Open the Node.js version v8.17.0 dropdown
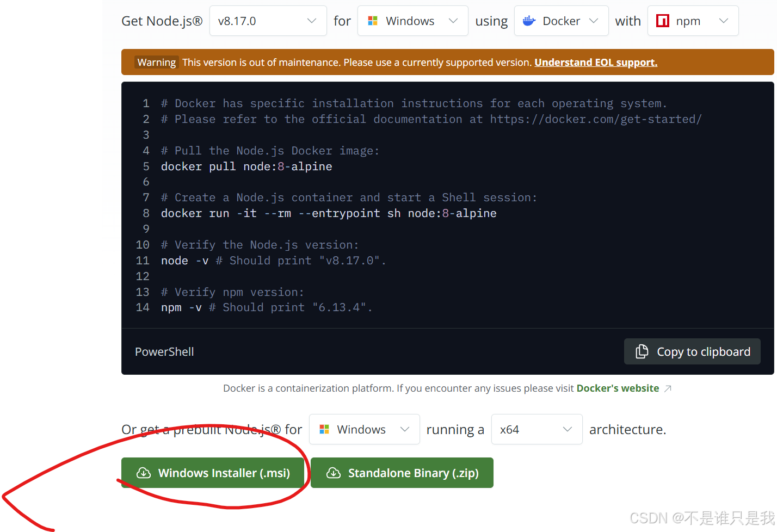The width and height of the screenshot is (777, 532). point(268,21)
